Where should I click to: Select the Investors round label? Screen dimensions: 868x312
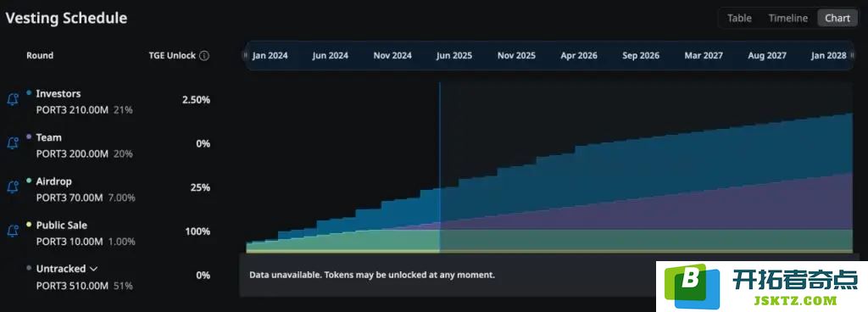58,93
